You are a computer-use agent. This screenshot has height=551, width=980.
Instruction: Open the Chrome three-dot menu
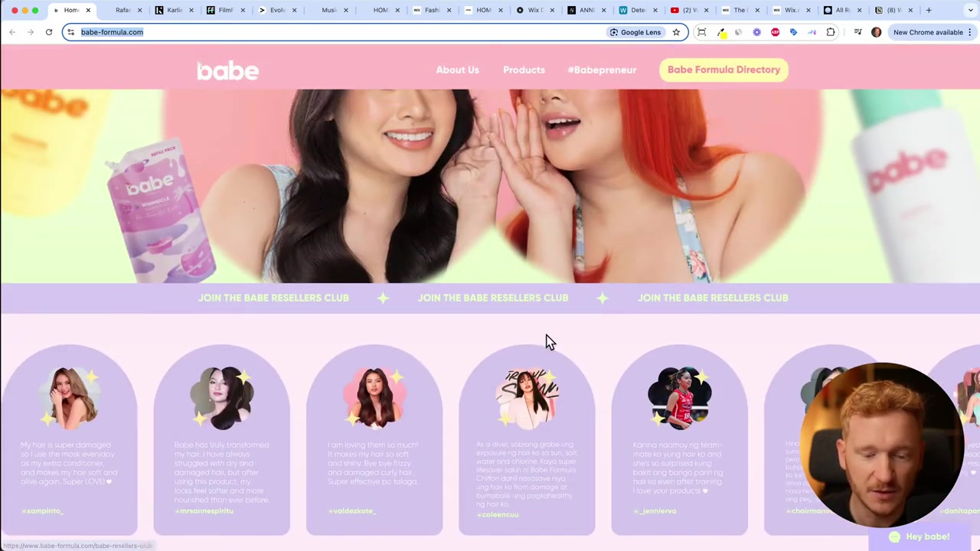coord(969,32)
